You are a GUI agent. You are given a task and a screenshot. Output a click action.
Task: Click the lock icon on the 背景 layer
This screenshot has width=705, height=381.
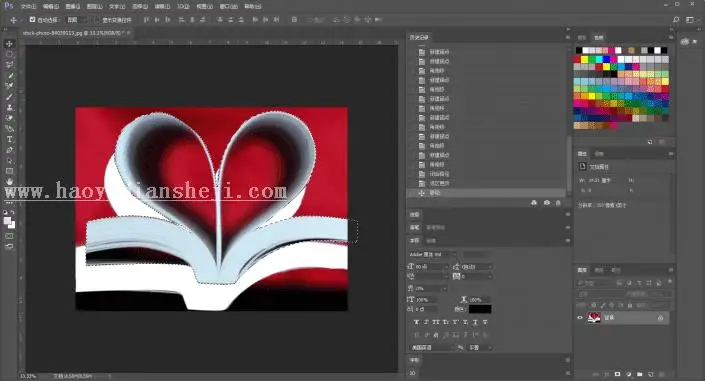(x=660, y=318)
